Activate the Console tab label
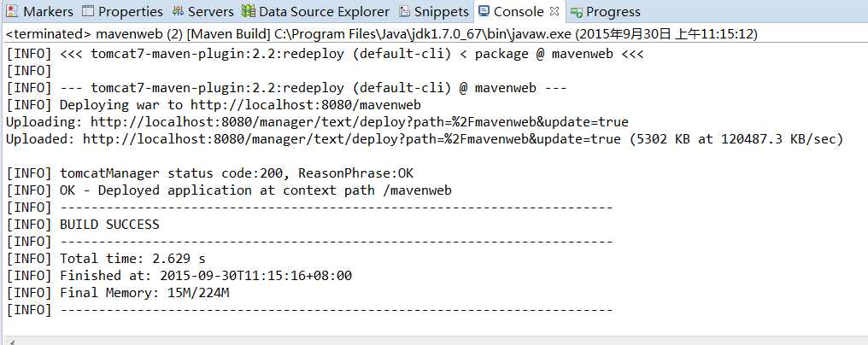Viewport: 868px width, 345px height. (519, 12)
